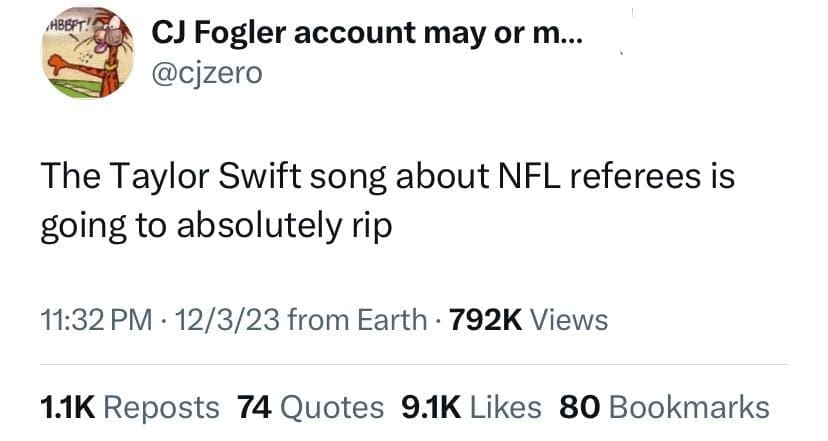
Task: Click the truncated ellipsis in the display name
Action: [574, 36]
